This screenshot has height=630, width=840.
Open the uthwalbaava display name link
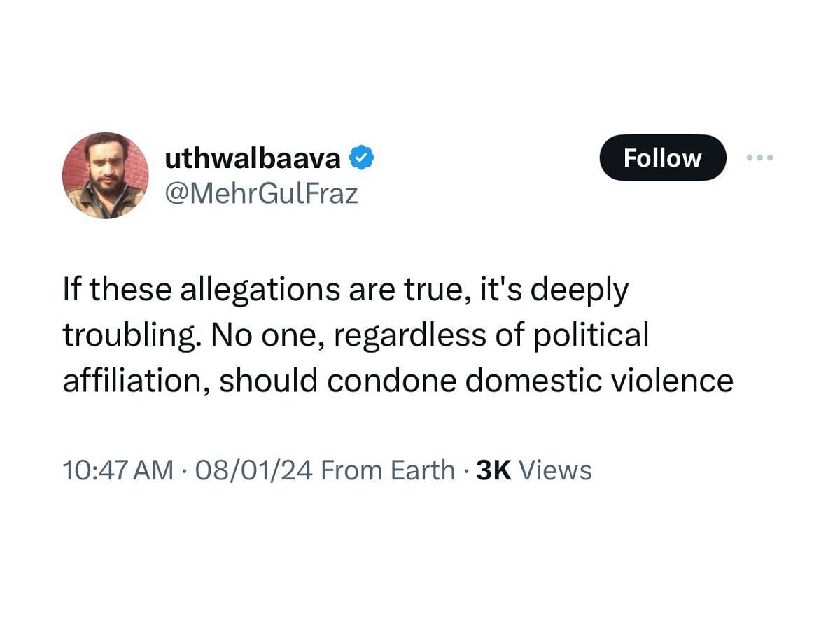(x=253, y=159)
